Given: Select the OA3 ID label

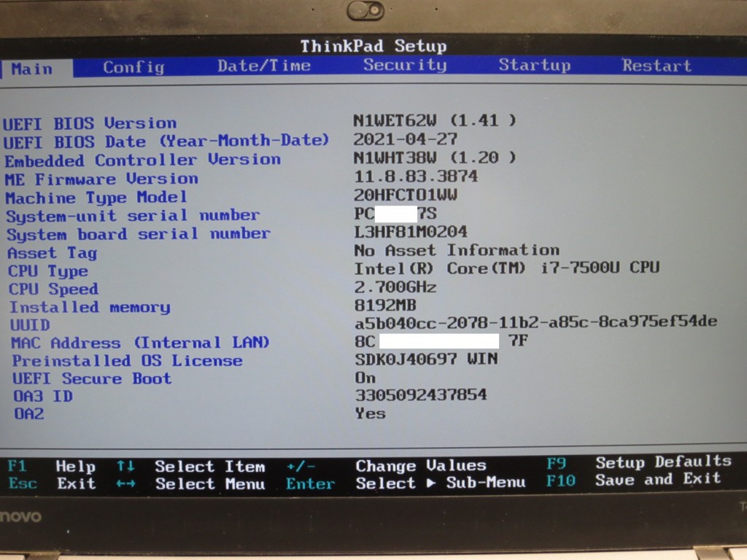Looking at the screenshot, I should coord(43,396).
